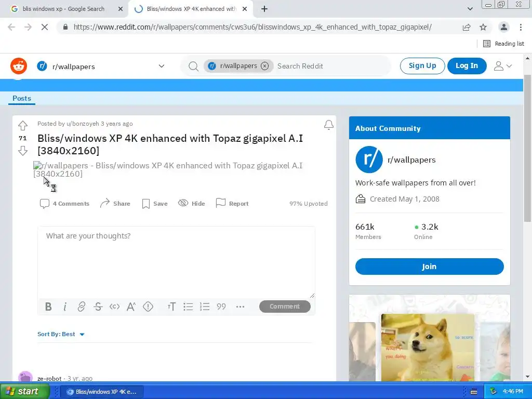Join the r/wallpapers community
The height and width of the screenshot is (399, 532).
429,267
